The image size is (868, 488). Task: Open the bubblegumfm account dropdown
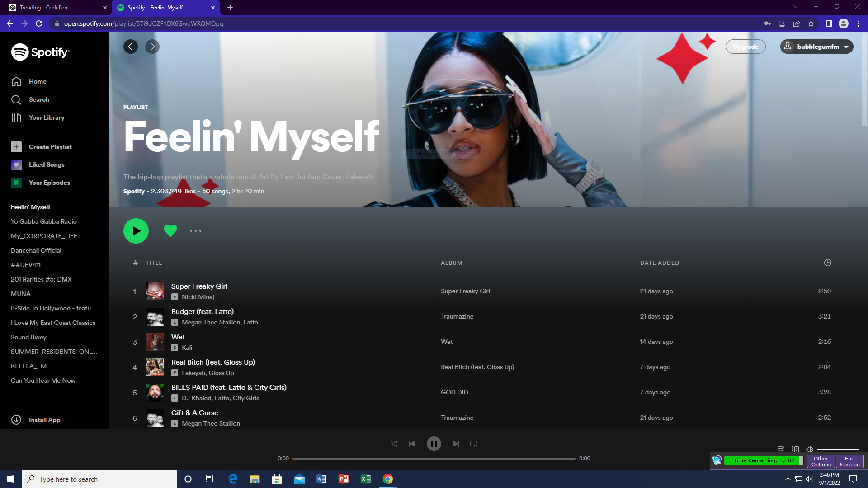pyautogui.click(x=816, y=47)
